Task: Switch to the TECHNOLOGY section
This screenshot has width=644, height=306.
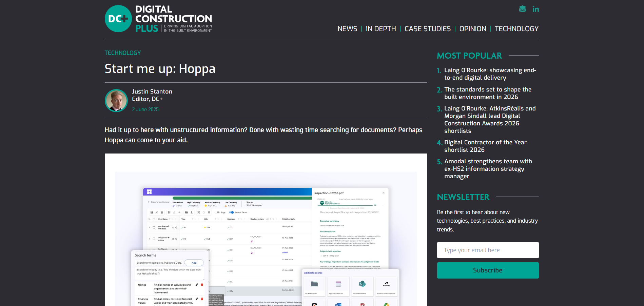Action: tap(516, 29)
